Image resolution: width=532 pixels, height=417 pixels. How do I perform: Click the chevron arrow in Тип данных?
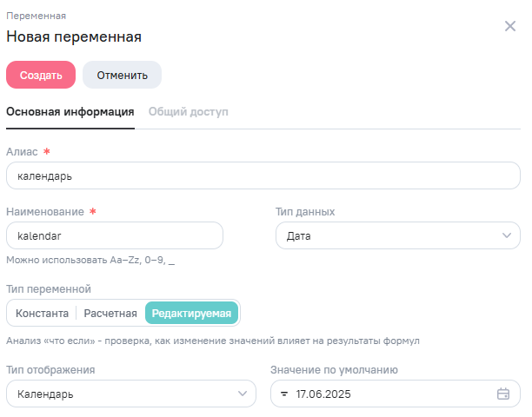click(x=507, y=235)
